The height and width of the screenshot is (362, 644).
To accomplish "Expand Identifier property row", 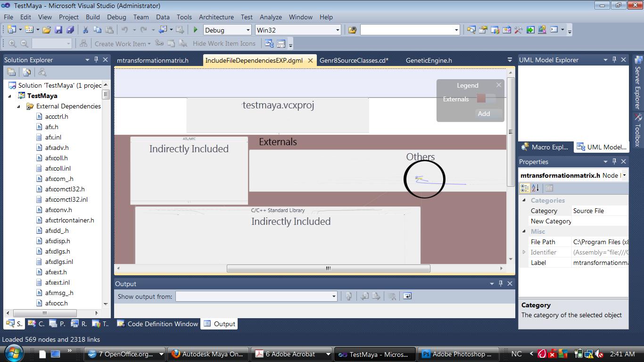I will pyautogui.click(x=524, y=252).
